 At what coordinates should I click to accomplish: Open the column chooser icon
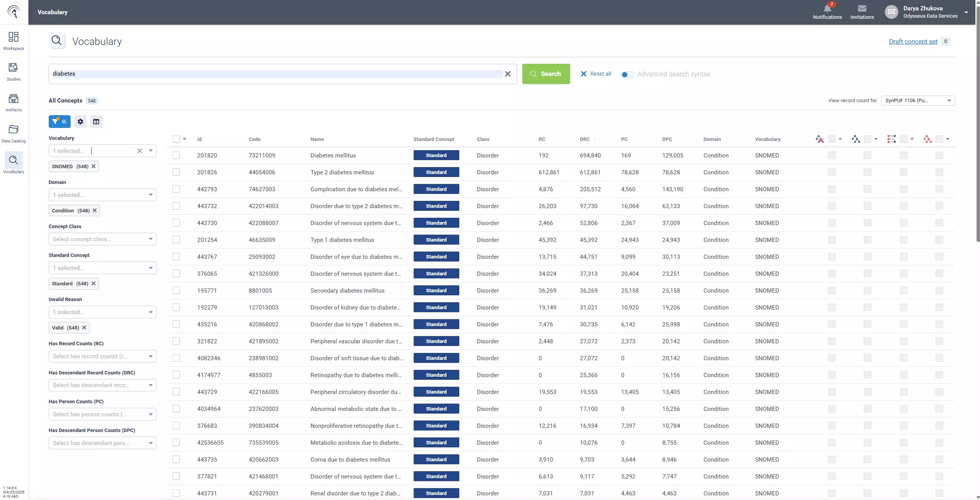click(x=96, y=121)
